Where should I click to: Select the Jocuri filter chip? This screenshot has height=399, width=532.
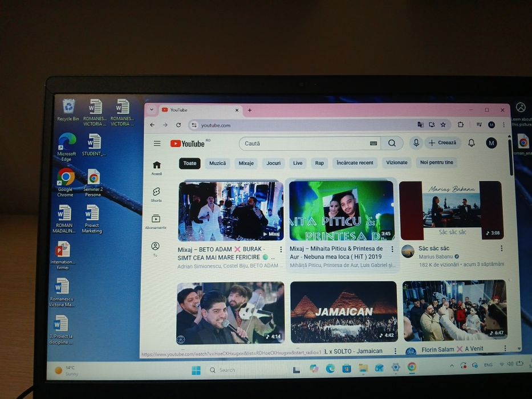pos(274,163)
